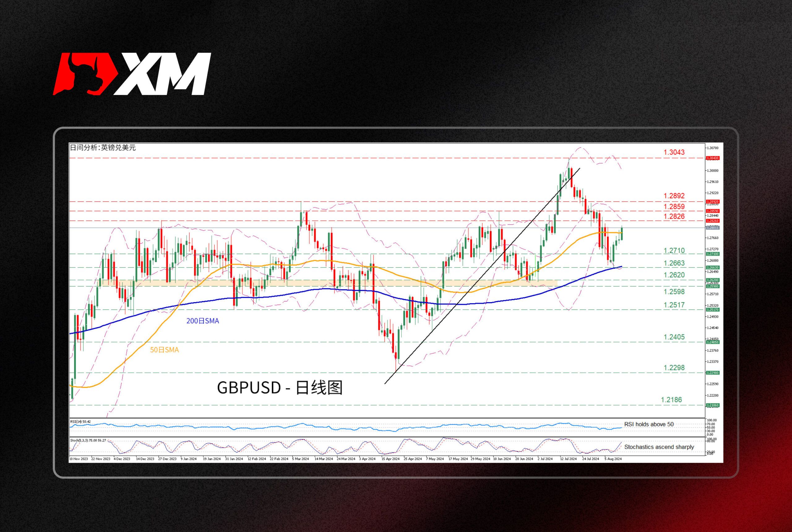This screenshot has height=532, width=792.
Task: Click the 2 Jul 2024 date label
Action: [x=545, y=459]
